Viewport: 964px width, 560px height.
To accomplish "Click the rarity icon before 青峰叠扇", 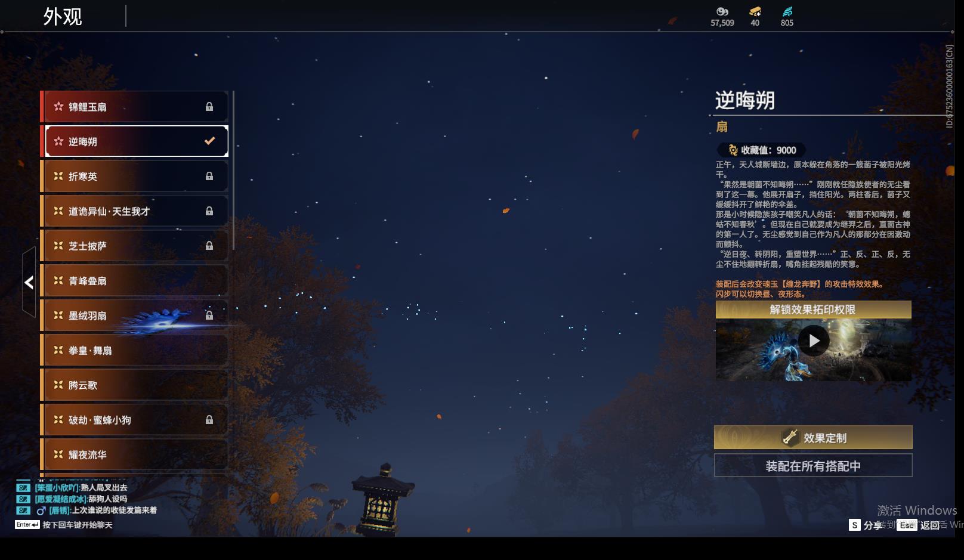I will pyautogui.click(x=58, y=280).
